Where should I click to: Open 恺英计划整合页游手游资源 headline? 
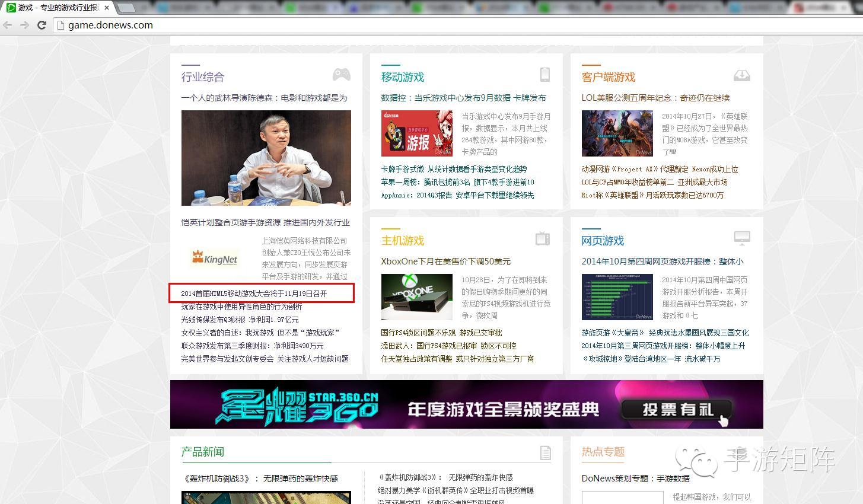coord(266,222)
